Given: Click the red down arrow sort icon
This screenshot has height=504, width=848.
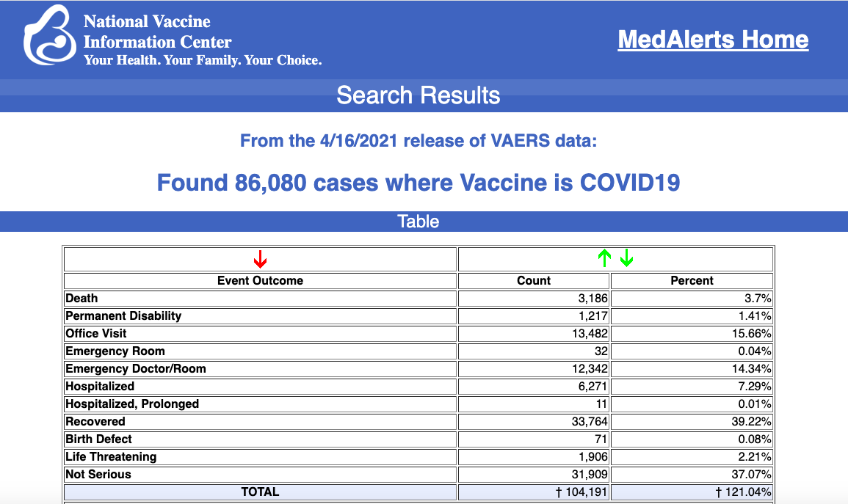Looking at the screenshot, I should (x=260, y=259).
